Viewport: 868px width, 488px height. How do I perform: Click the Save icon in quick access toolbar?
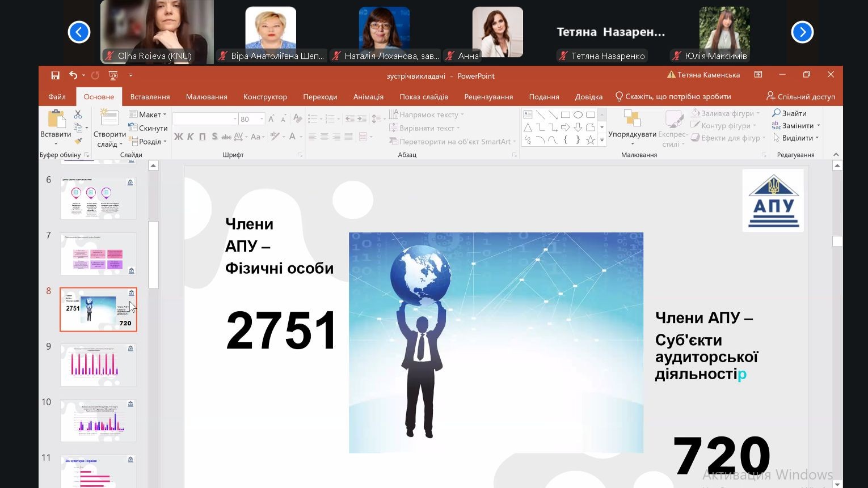[55, 75]
